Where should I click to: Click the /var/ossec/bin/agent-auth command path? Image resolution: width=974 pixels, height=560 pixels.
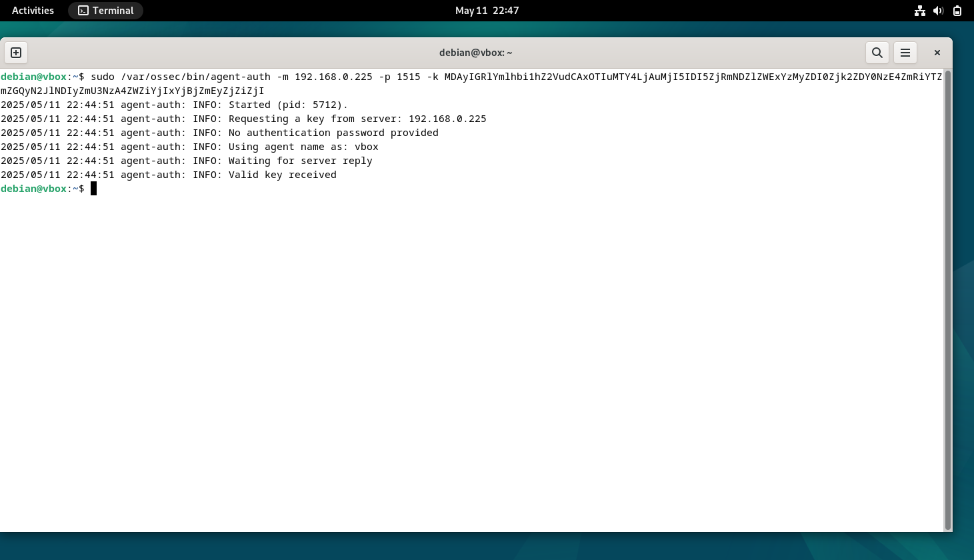195,77
